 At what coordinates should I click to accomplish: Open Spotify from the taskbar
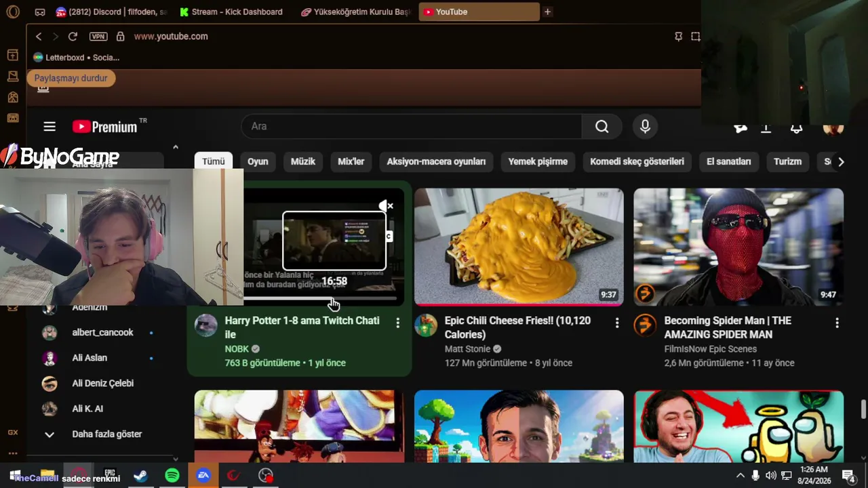(172, 476)
